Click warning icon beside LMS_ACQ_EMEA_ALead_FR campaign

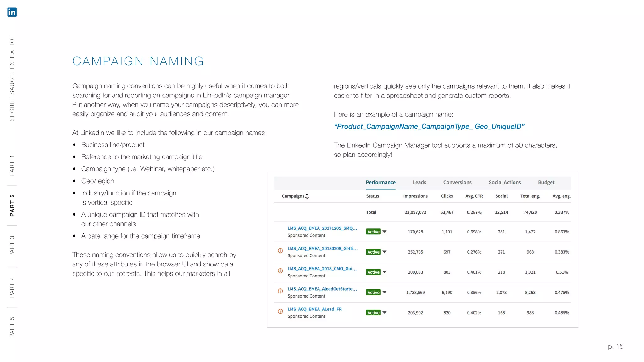(x=280, y=311)
